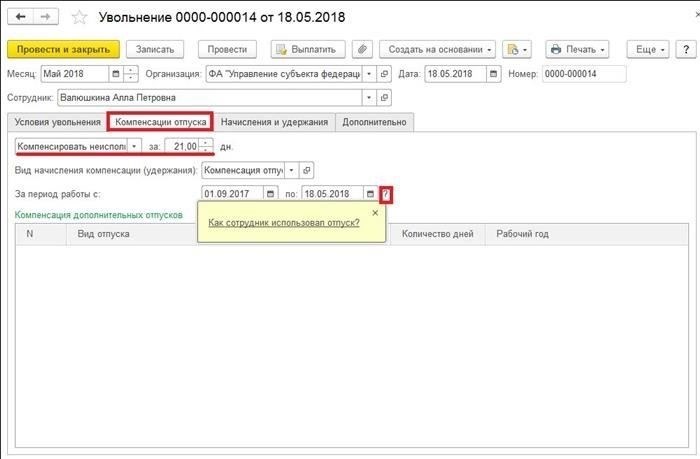Click the red question mark help icon
Image resolution: width=700 pixels, height=459 pixels.
(x=388, y=193)
